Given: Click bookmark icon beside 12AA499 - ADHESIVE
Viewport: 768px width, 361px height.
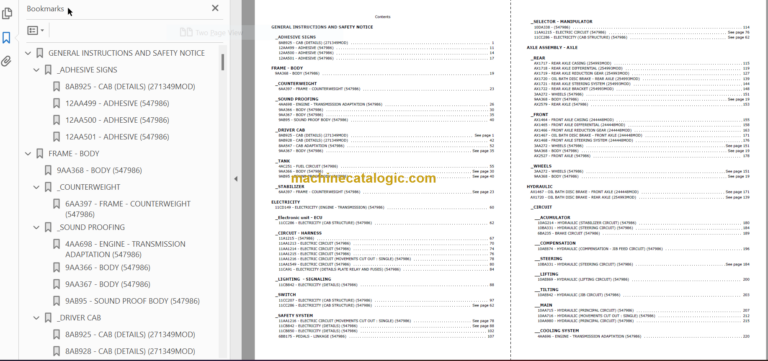Looking at the screenshot, I should tap(56, 103).
